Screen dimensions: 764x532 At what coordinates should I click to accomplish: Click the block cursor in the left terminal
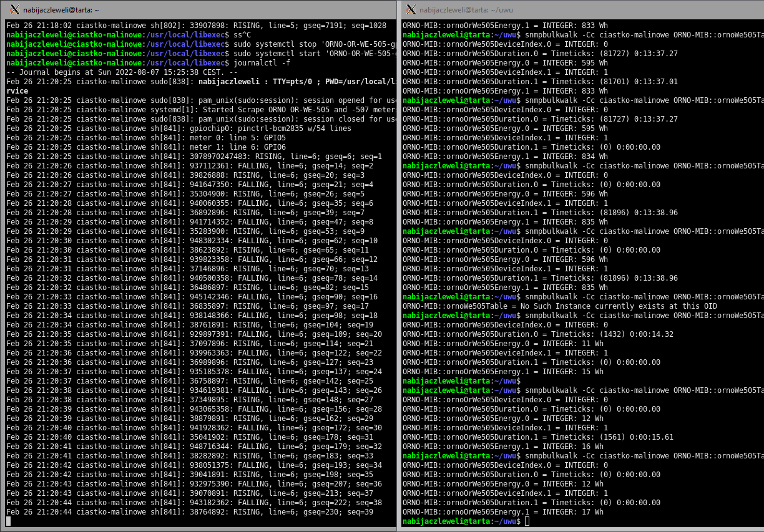click(x=9, y=521)
